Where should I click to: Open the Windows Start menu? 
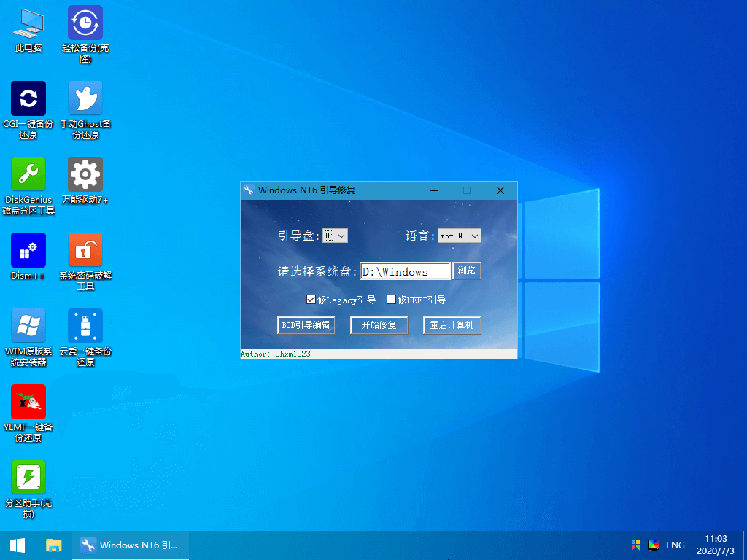(18, 545)
